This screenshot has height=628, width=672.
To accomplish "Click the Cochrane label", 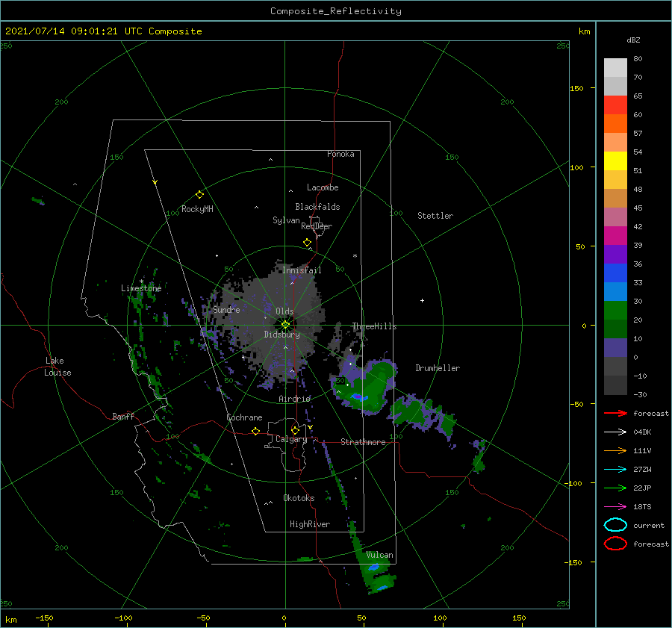I will [244, 417].
